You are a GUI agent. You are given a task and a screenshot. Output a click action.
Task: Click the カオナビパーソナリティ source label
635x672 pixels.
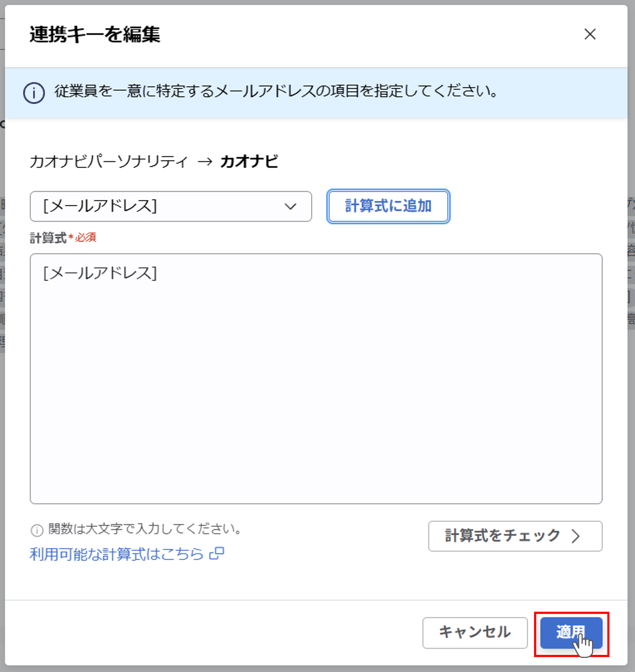(x=109, y=161)
